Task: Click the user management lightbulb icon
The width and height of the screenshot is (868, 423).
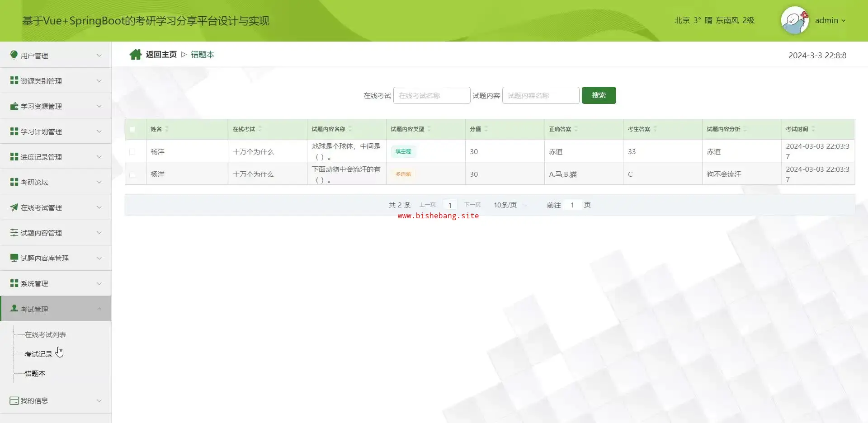Action: [14, 55]
